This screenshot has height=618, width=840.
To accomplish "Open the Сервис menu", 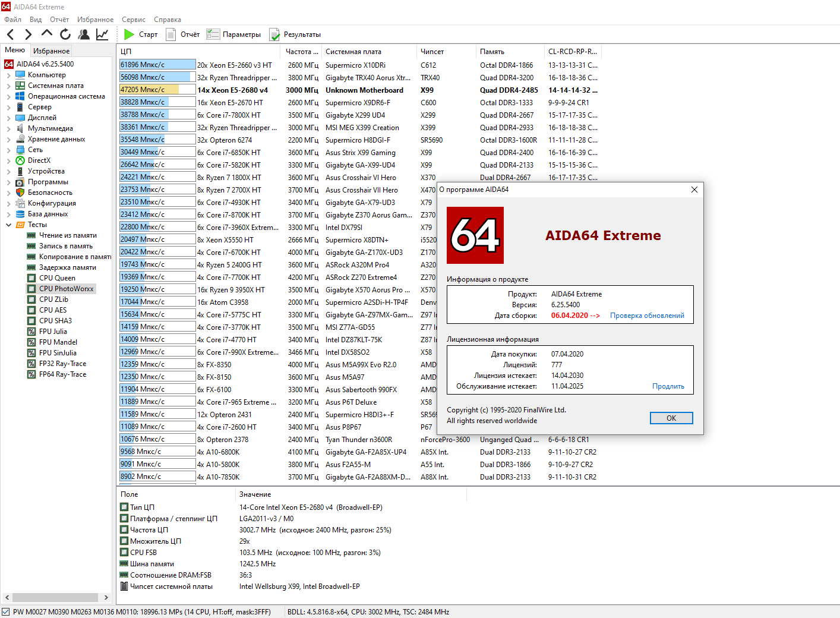I will tap(134, 20).
